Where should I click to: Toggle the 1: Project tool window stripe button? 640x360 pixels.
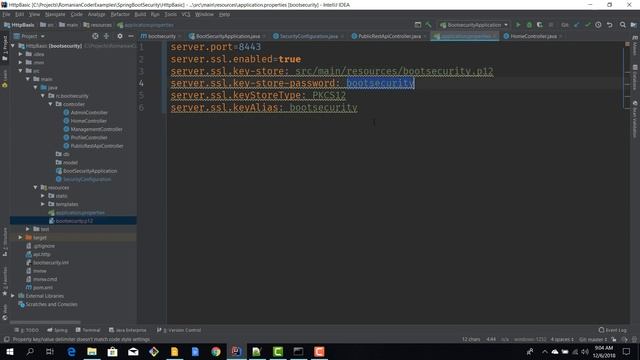[5, 48]
